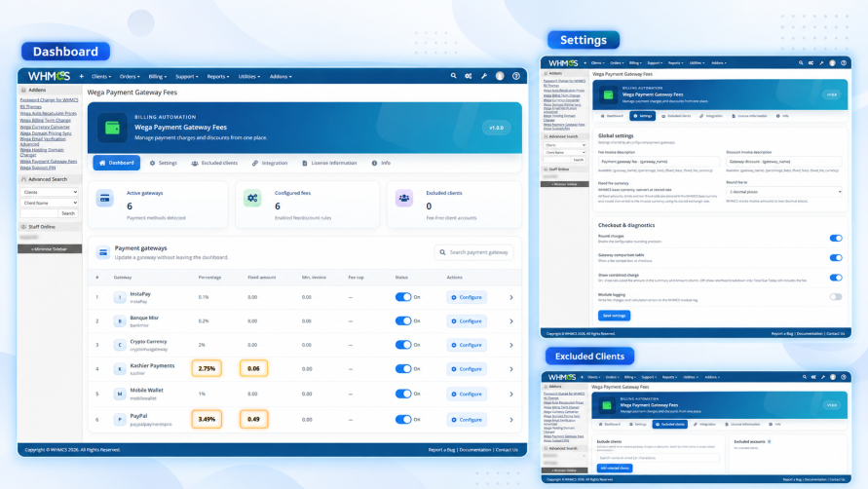Expand the PayPal row chevron
868x489 pixels.
point(510,419)
